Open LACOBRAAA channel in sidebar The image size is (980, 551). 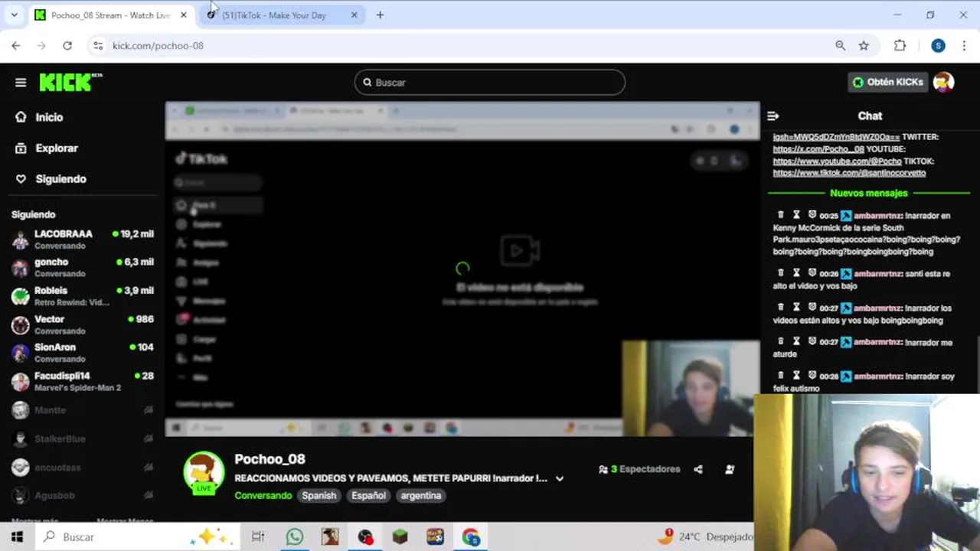tap(83, 240)
